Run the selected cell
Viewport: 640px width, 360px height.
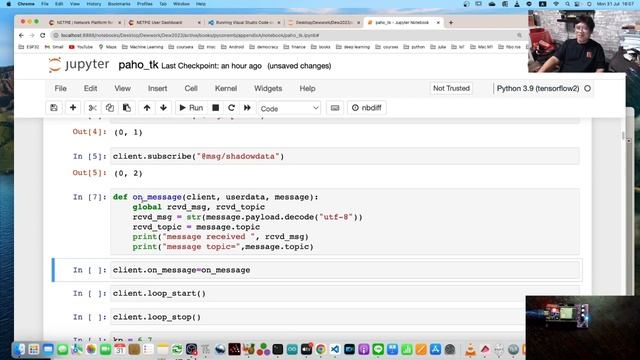tap(191, 108)
